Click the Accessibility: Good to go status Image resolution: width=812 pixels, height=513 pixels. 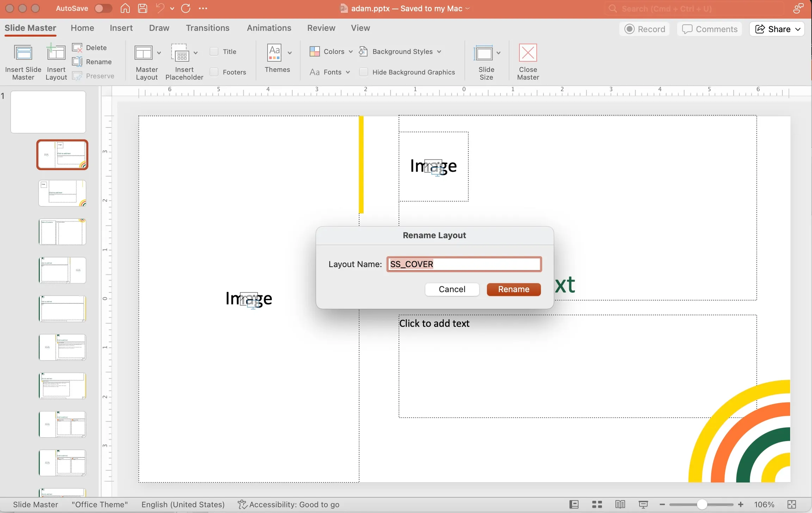click(x=288, y=505)
